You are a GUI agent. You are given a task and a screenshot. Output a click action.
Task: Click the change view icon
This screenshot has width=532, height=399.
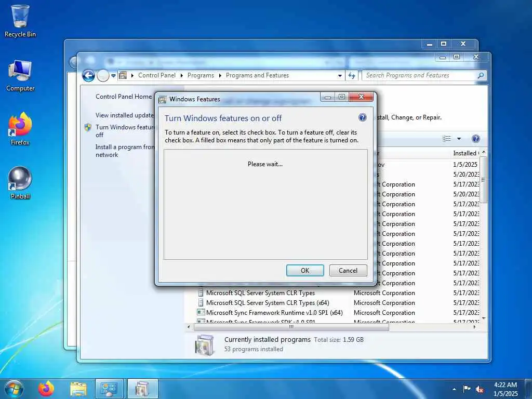447,138
